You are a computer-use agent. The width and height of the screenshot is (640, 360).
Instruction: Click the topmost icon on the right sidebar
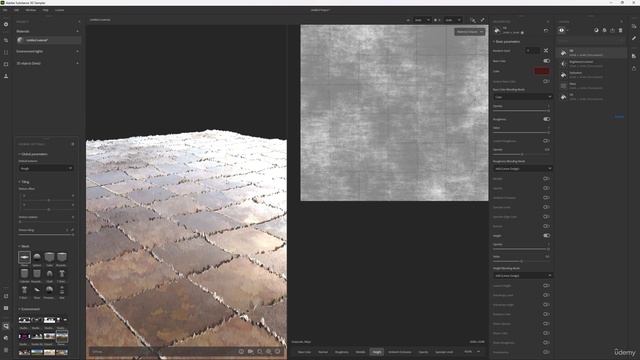pyautogui.click(x=634, y=26)
